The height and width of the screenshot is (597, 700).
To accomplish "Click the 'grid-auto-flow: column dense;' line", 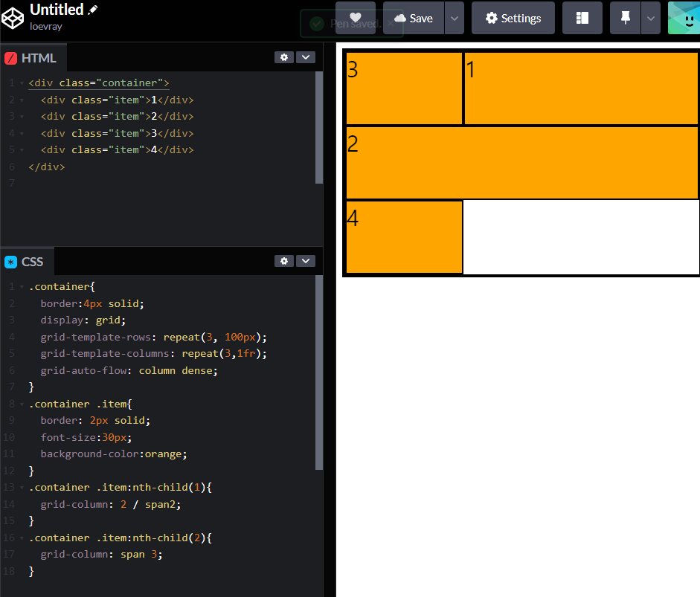I will coord(129,370).
